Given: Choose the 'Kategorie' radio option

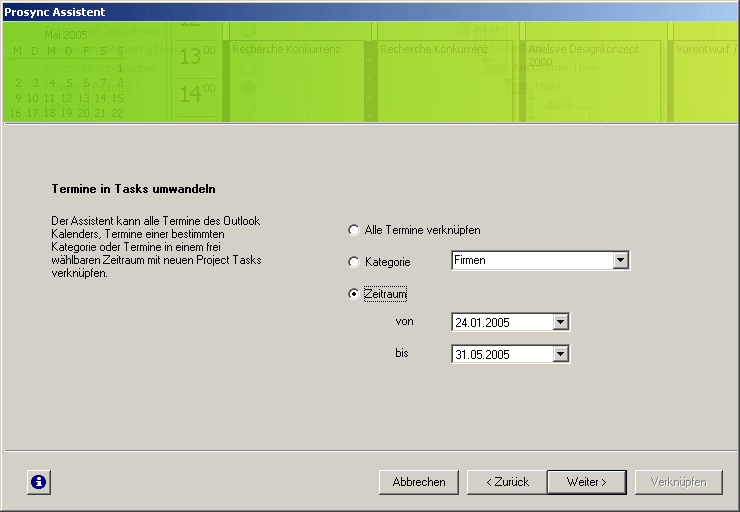Looking at the screenshot, I should [353, 262].
